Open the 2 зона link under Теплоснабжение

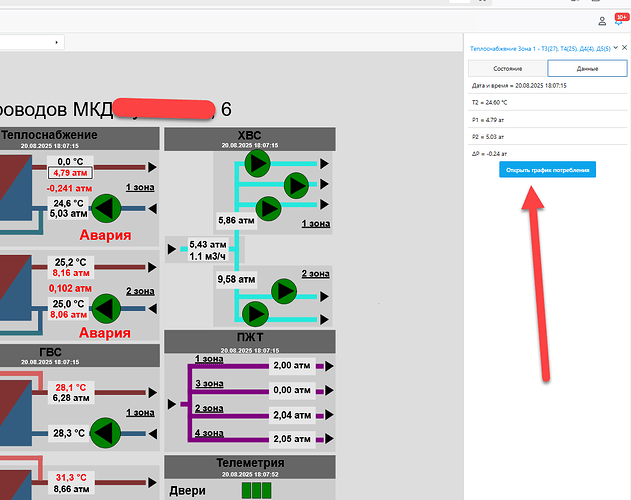140,292
